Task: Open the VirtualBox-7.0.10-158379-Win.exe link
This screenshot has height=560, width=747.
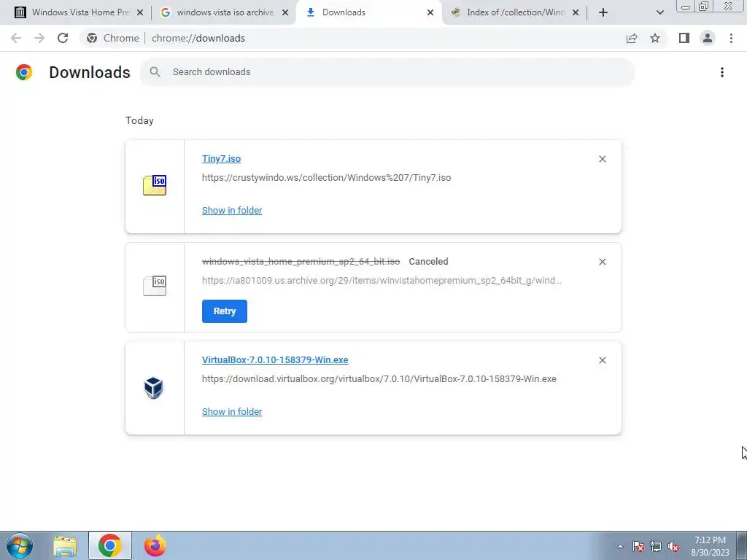Action: pos(275,360)
